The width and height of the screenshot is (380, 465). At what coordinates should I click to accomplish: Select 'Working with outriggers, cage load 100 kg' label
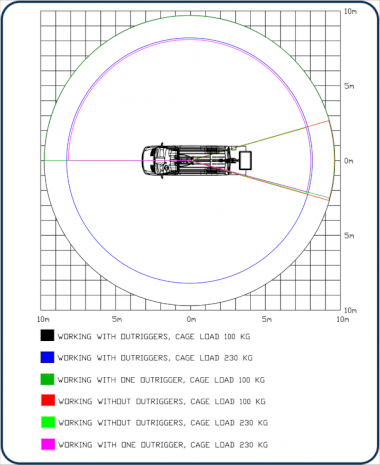click(x=154, y=336)
